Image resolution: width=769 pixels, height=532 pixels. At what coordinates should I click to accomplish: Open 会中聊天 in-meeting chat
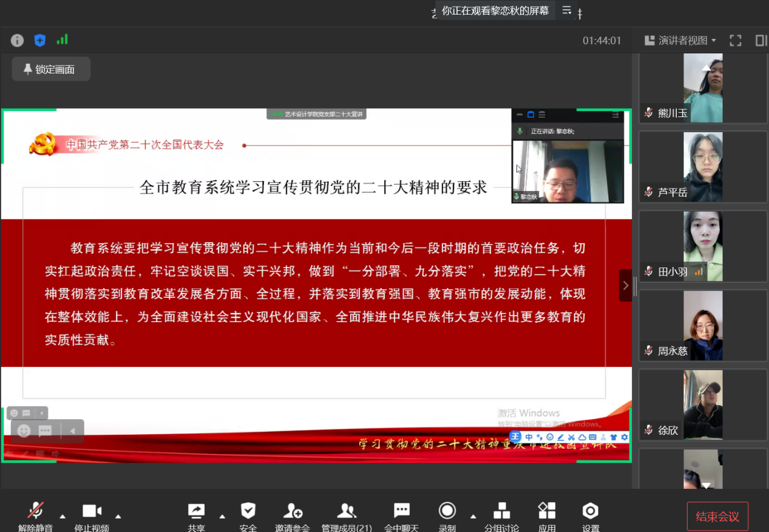401,517
